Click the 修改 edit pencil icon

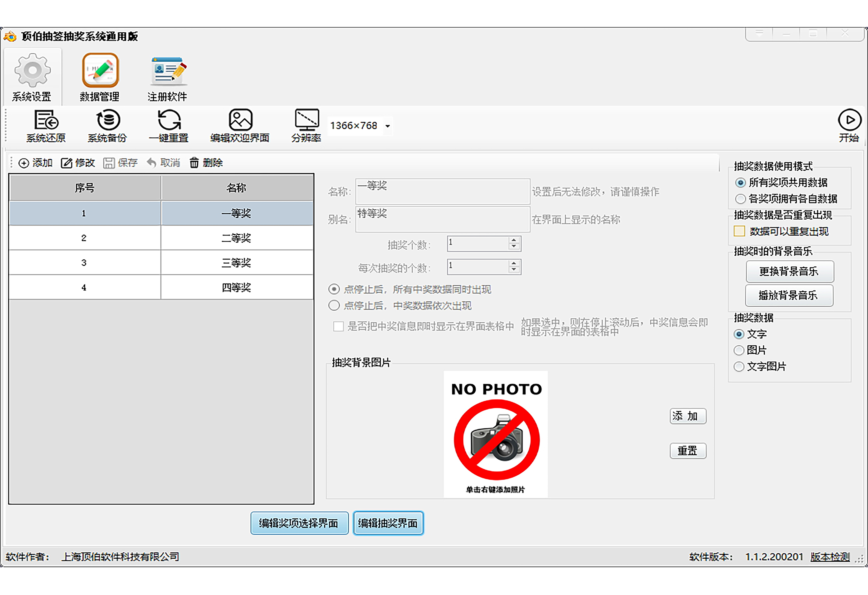66,163
